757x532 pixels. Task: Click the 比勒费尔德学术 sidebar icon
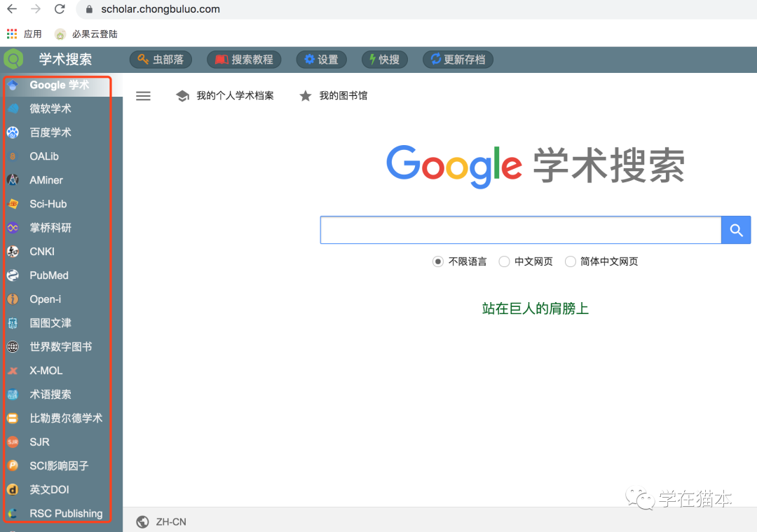point(13,418)
